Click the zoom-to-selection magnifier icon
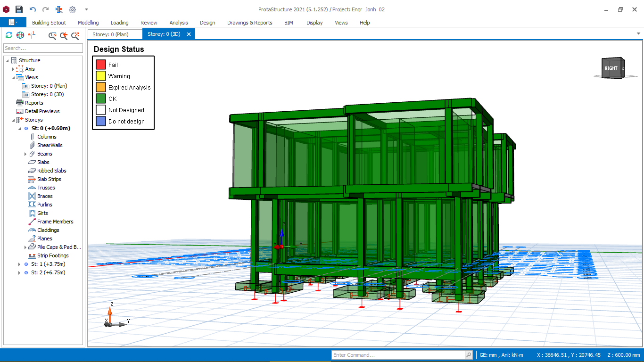Viewport: 644px width, 362px height. pos(52,35)
